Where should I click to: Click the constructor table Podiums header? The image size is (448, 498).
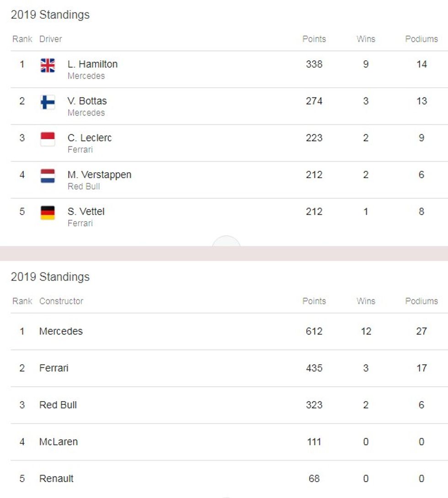421,301
